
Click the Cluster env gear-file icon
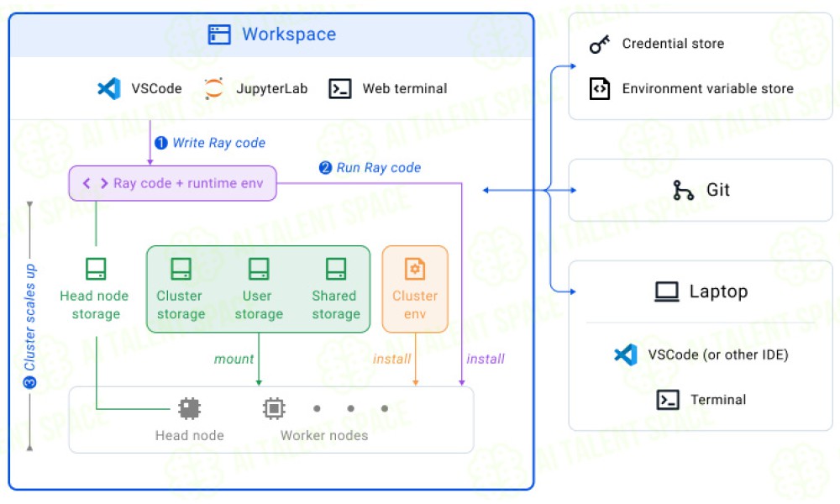pos(415,269)
